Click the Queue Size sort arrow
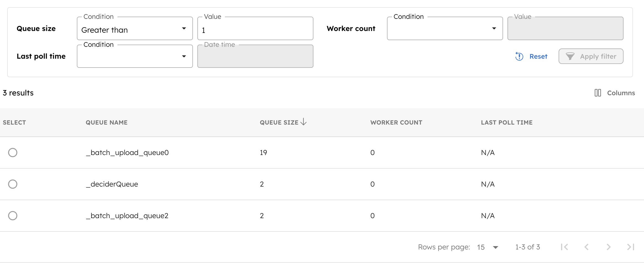Screen dimensions: 644x263 coord(303,122)
